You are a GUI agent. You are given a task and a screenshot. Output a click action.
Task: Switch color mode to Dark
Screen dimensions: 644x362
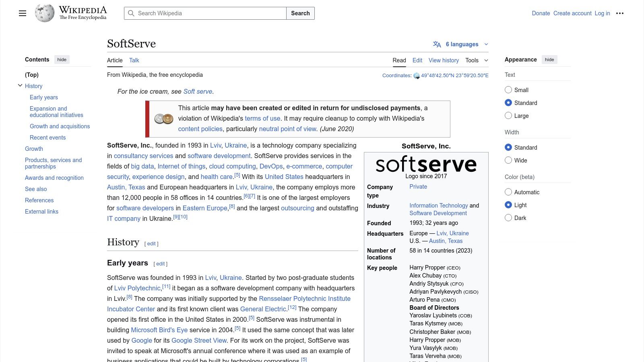tap(508, 218)
